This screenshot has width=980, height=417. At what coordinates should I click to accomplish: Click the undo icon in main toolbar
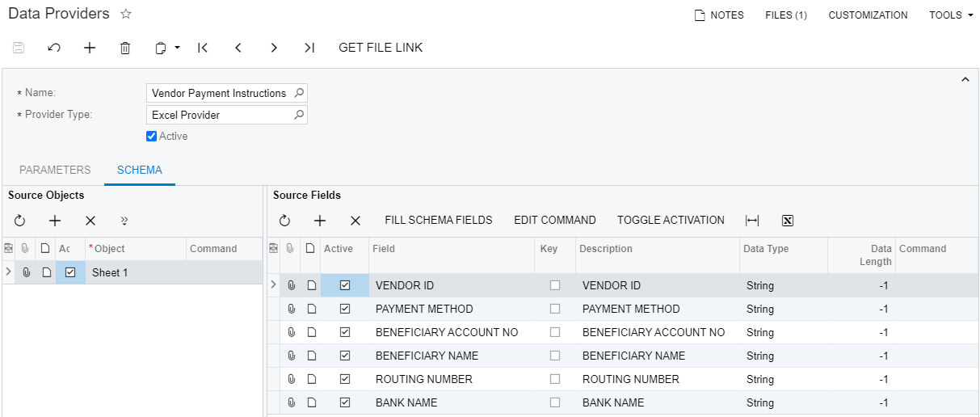pos(54,48)
